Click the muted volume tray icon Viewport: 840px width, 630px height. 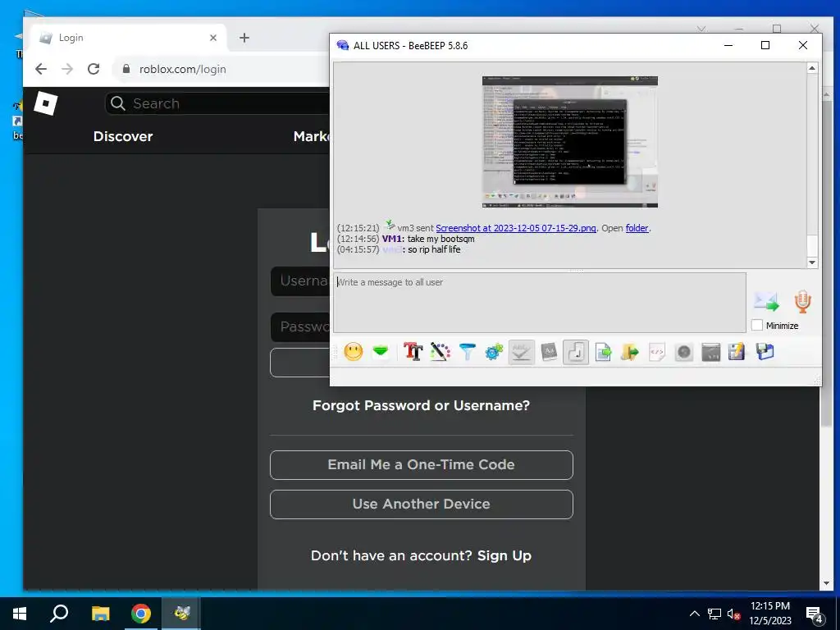click(x=734, y=614)
